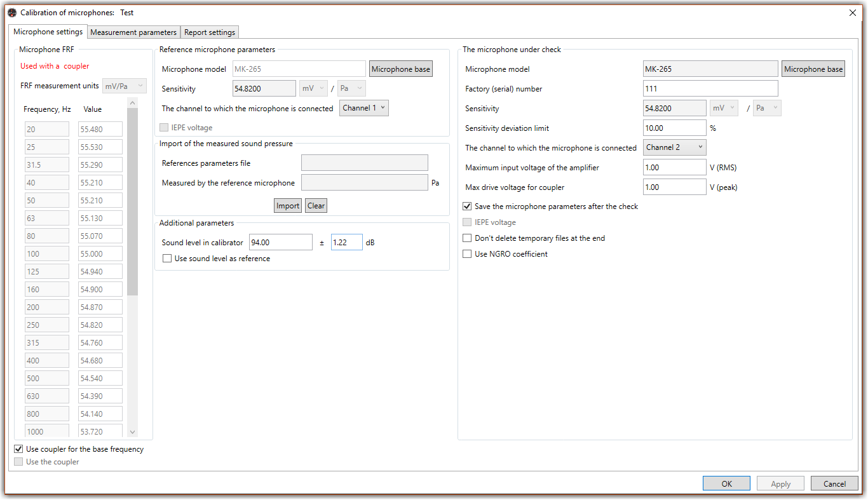Open the Channel 2 dropdown
Screen dimensions: 868x500
point(674,147)
